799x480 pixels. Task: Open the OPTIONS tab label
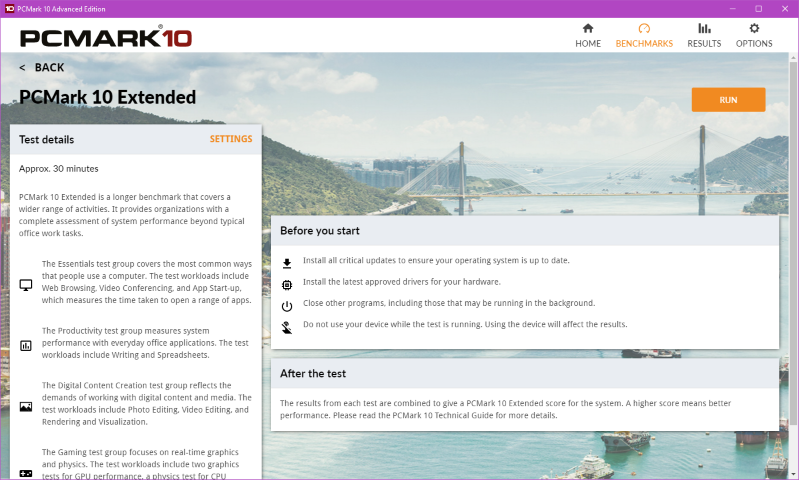754,44
